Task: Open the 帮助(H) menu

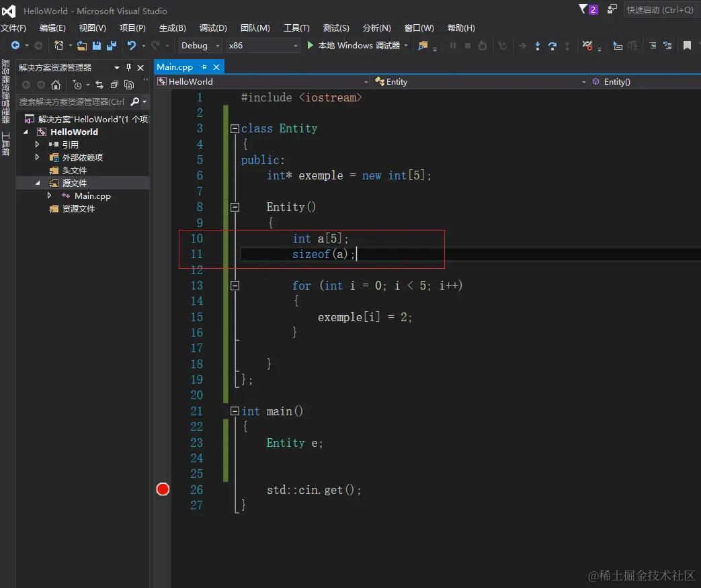Action: pyautogui.click(x=461, y=28)
